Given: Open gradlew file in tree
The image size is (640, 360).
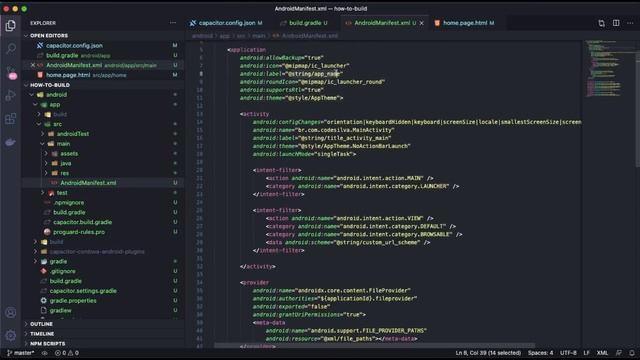Looking at the screenshot, I should [x=60, y=310].
